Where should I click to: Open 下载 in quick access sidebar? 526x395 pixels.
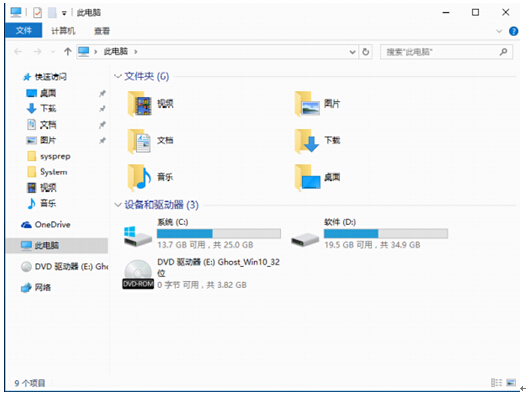click(48, 108)
